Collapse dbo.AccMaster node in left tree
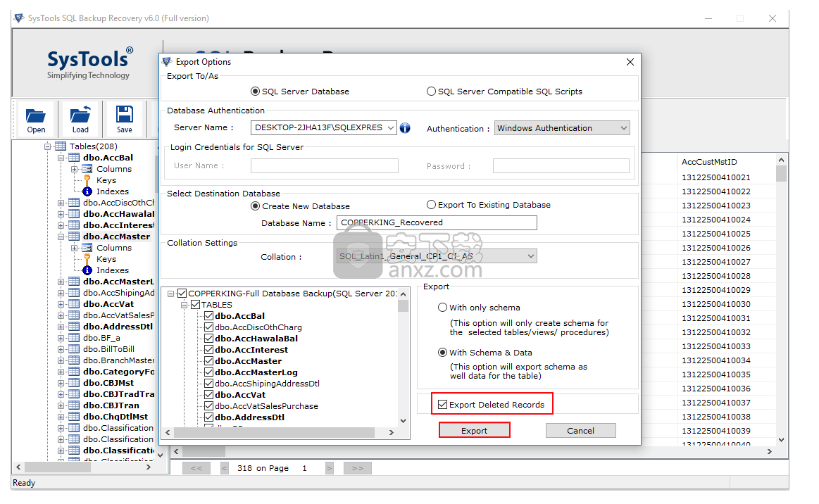The image size is (819, 504). point(61,237)
